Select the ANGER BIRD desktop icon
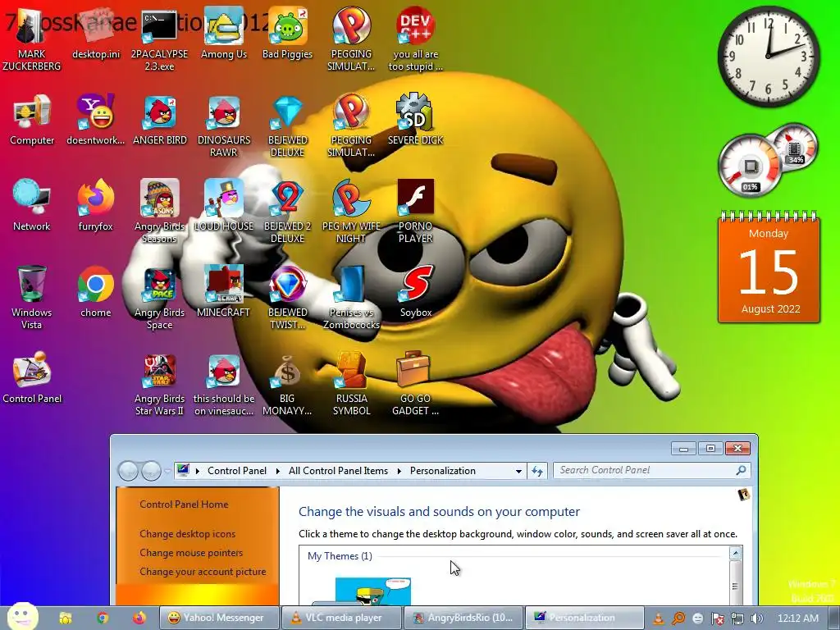Viewport: 840px width, 630px height. click(160, 121)
